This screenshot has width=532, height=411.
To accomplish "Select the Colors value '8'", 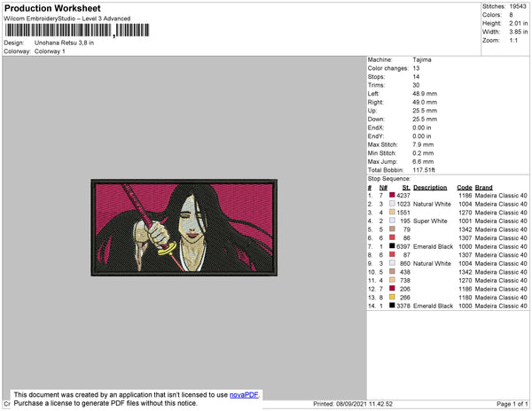I will [511, 15].
